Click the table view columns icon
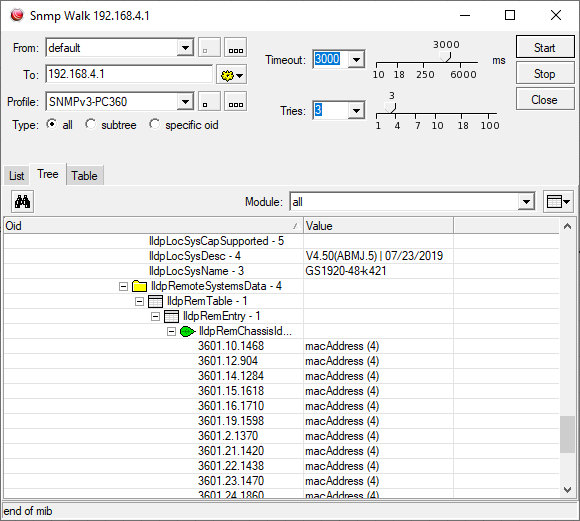 point(558,202)
